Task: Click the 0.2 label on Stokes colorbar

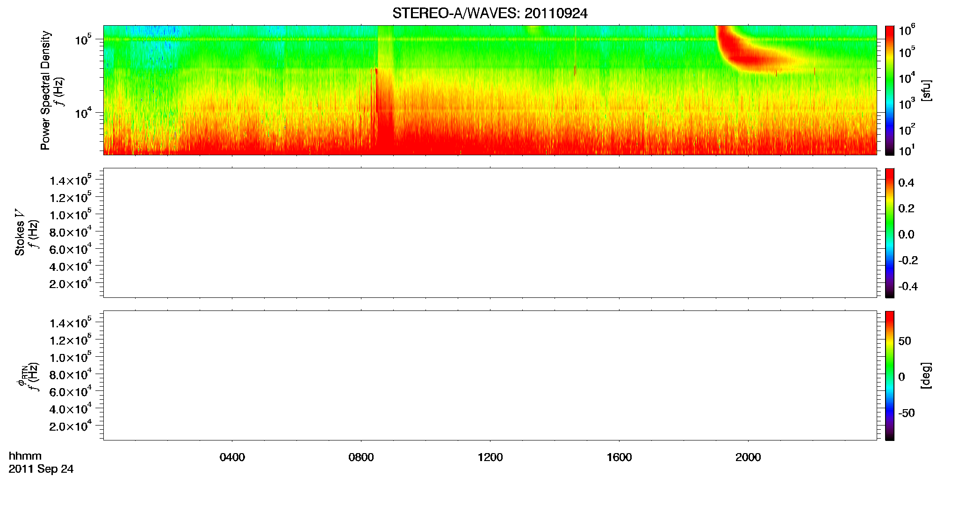Action: (x=906, y=209)
